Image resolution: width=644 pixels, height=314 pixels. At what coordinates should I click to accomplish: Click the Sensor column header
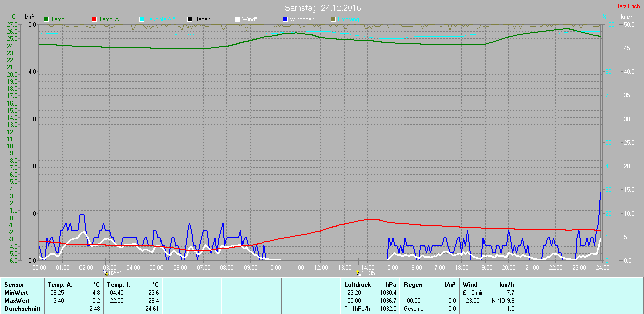(x=14, y=285)
